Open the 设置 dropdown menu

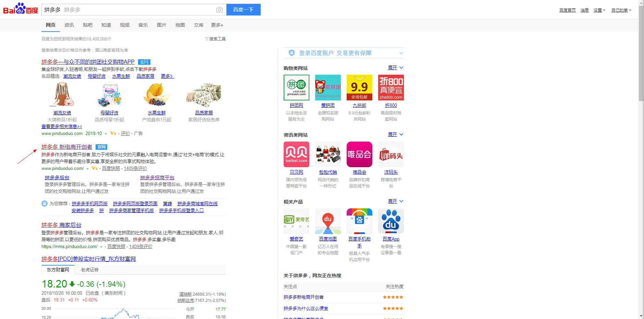[599, 10]
